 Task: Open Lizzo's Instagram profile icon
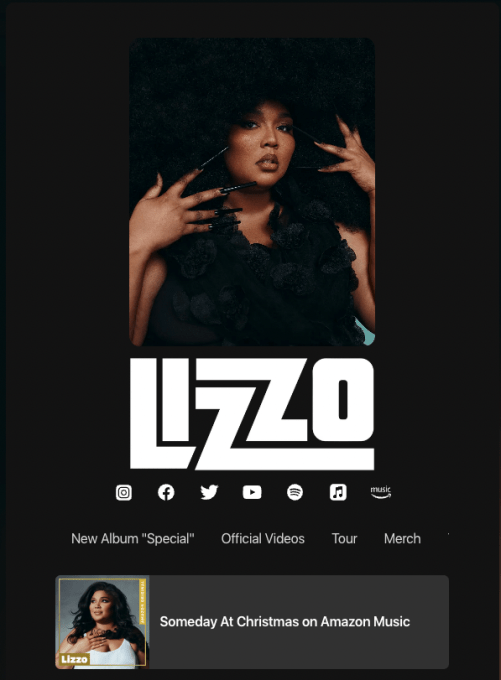124,492
